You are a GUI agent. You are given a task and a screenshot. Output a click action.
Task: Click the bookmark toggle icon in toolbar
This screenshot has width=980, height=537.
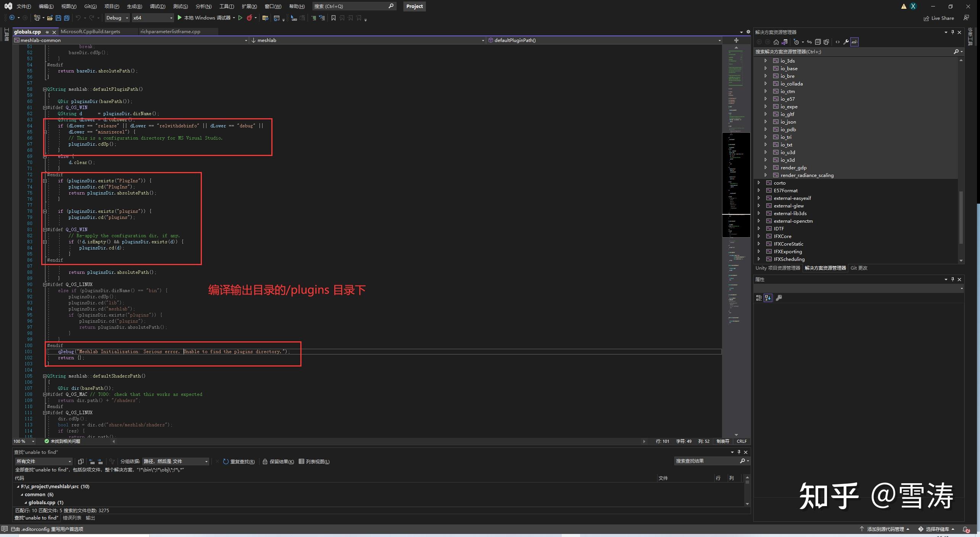pos(333,18)
